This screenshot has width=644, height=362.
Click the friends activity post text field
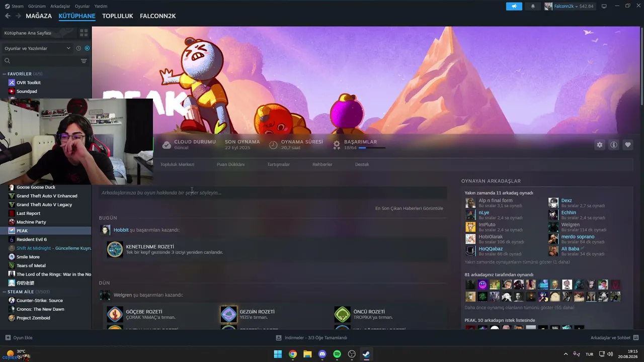(x=273, y=193)
